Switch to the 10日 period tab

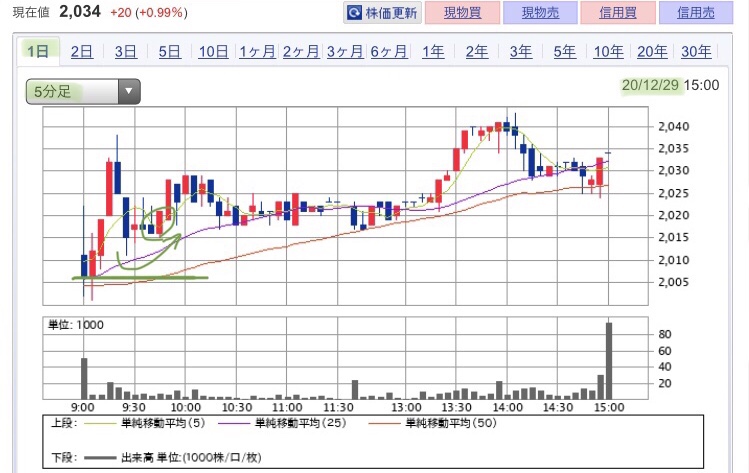pos(213,51)
